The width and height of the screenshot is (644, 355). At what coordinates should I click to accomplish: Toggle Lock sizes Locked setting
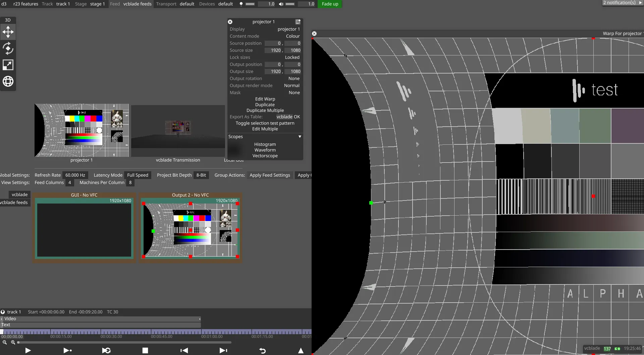tap(292, 57)
